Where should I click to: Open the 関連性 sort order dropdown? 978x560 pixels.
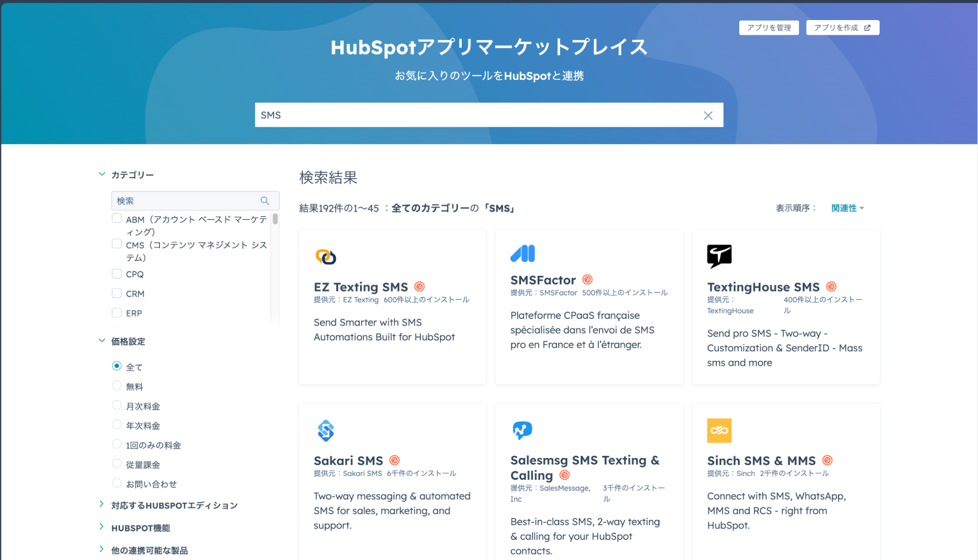[847, 208]
